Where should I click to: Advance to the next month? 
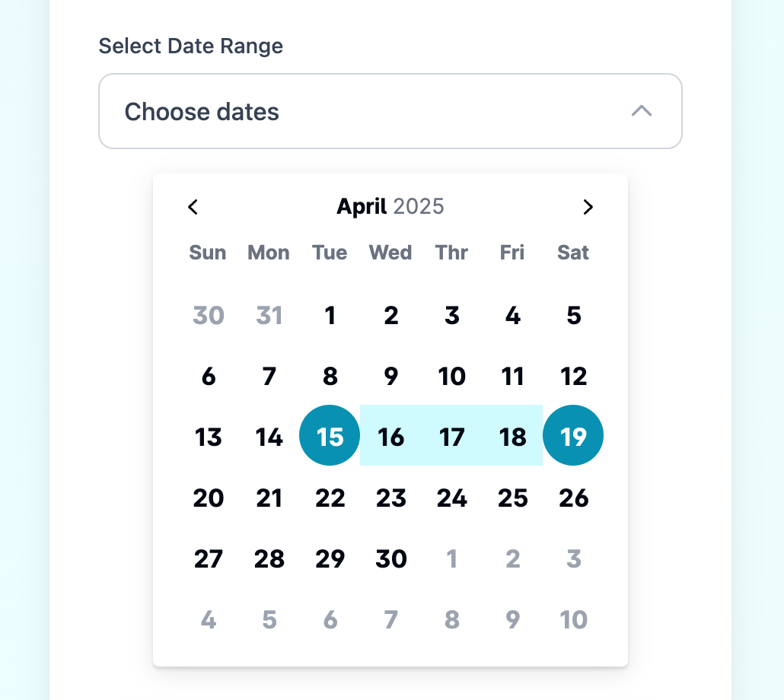pos(588,207)
